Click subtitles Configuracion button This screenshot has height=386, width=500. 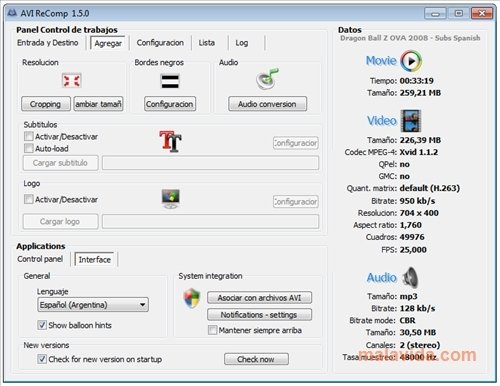tap(295, 143)
